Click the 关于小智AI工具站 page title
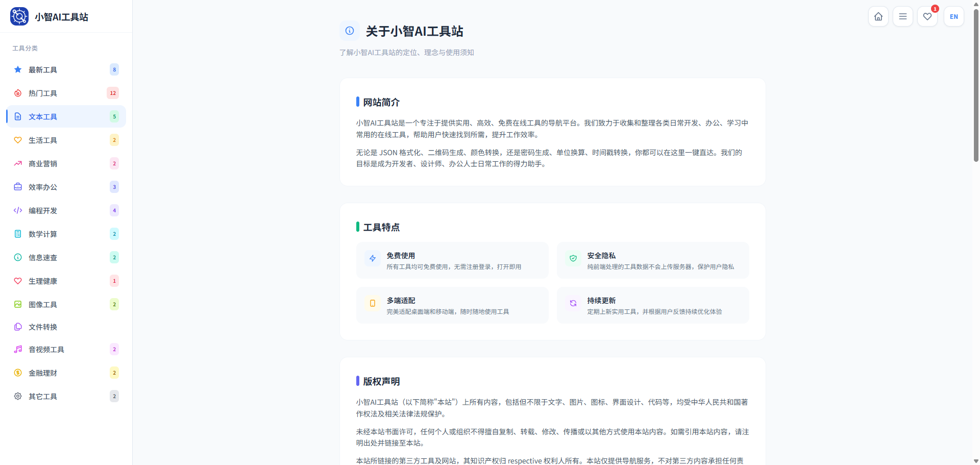980x465 pixels. pos(414,31)
